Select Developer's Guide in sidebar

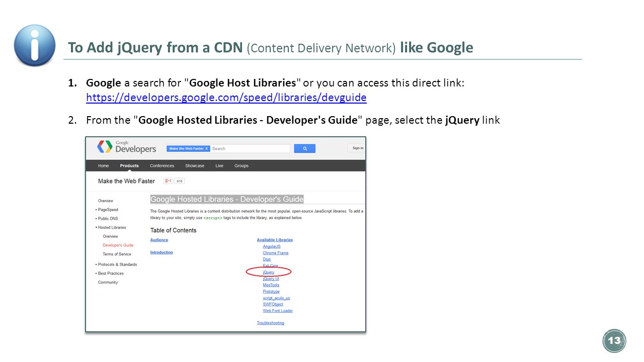pos(118,245)
